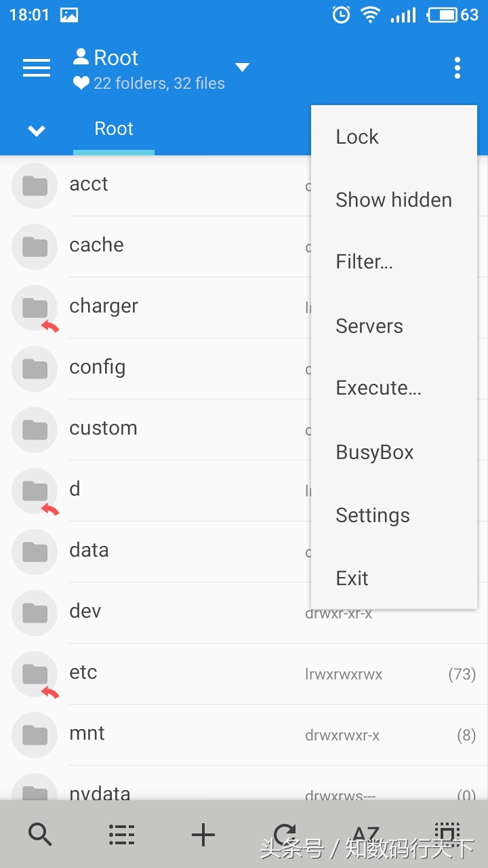Tap the plus icon to add new item
488x868 pixels.
pos(203,834)
